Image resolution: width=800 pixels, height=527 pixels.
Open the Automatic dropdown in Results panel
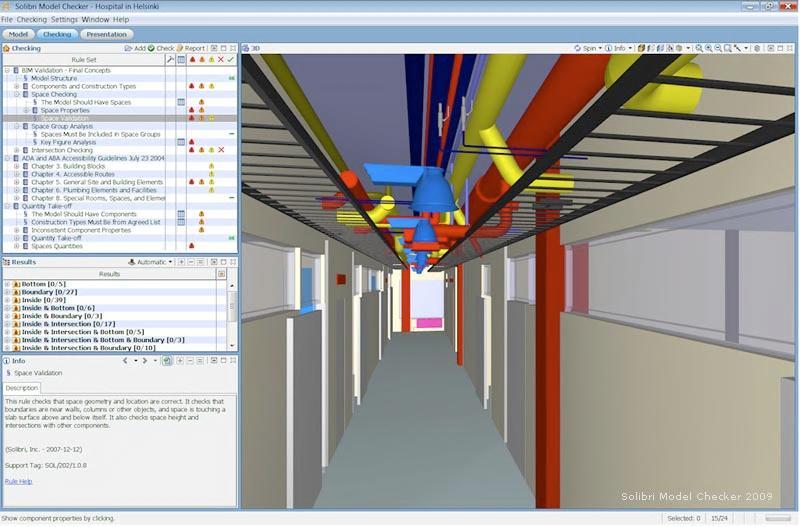(150, 262)
